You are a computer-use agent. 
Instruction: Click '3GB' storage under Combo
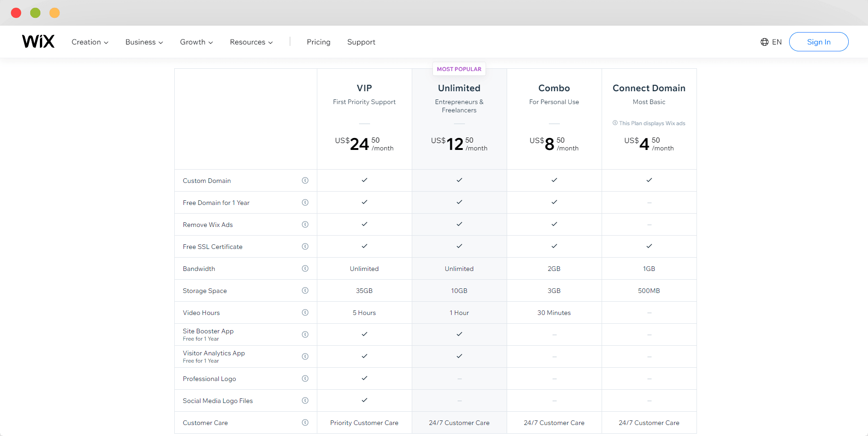click(x=554, y=291)
